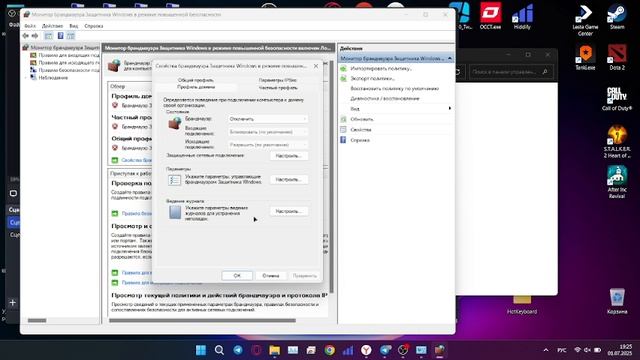
Task: Click Настроить in the Параметры section
Action: 289,180
